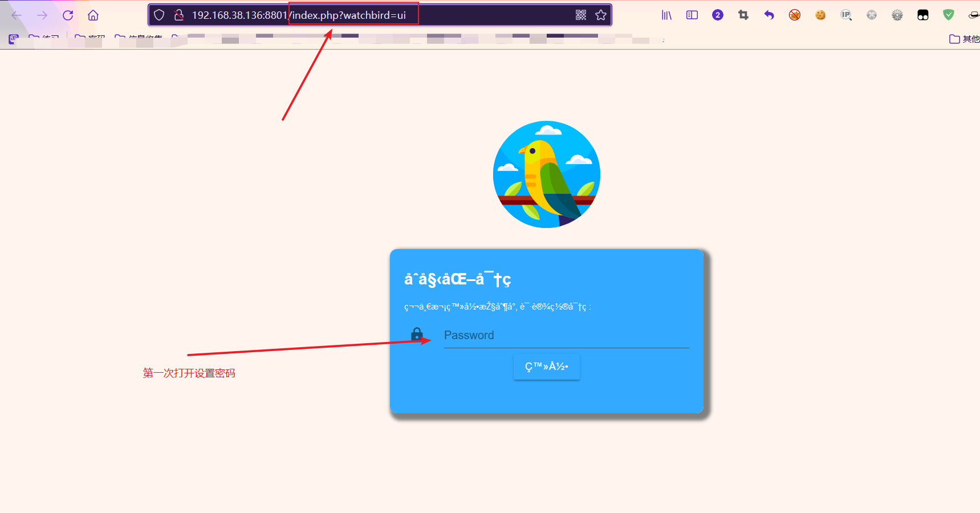Open the QR code icon in address bar
Image resolution: width=980 pixels, height=513 pixels.
pos(581,15)
